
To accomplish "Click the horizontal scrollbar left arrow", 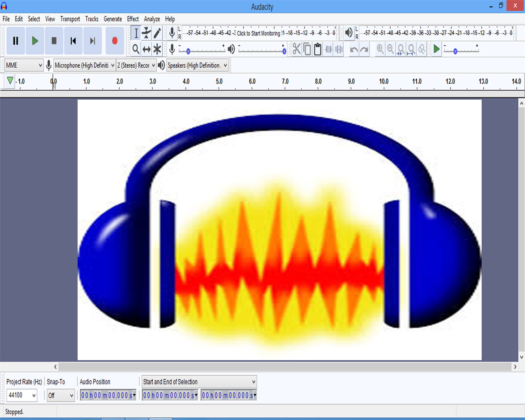I will [55, 366].
